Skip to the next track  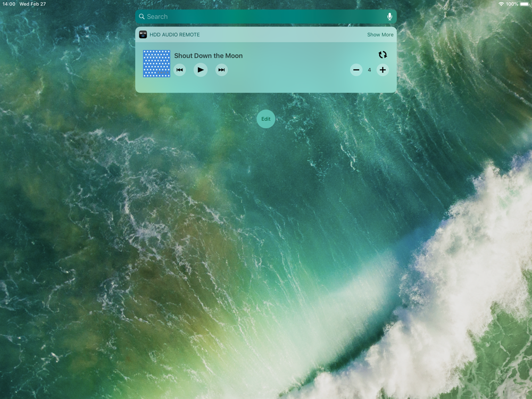click(x=221, y=70)
